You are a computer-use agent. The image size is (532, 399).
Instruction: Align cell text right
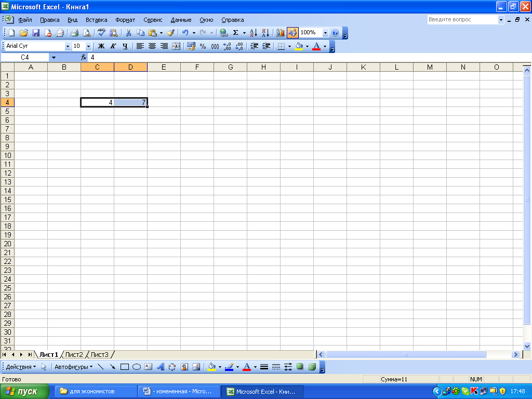click(x=164, y=46)
